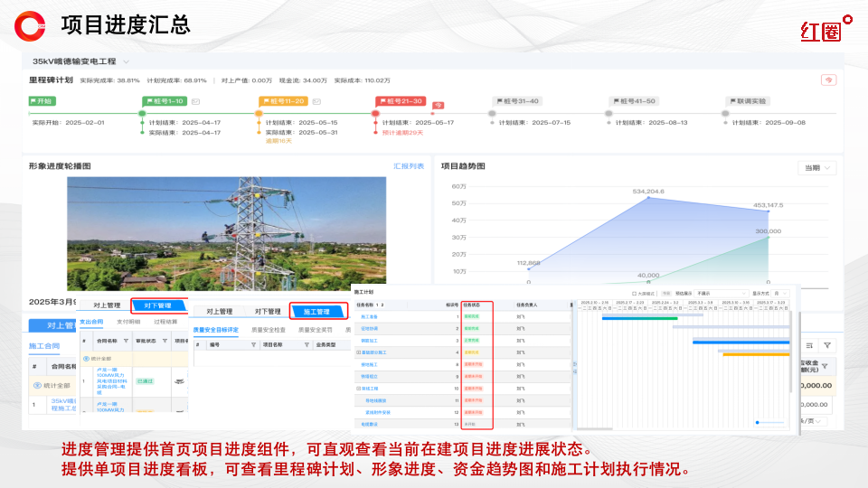Click the filter icon in 合同名称 column
This screenshot has width=868, height=488.
coord(126,341)
